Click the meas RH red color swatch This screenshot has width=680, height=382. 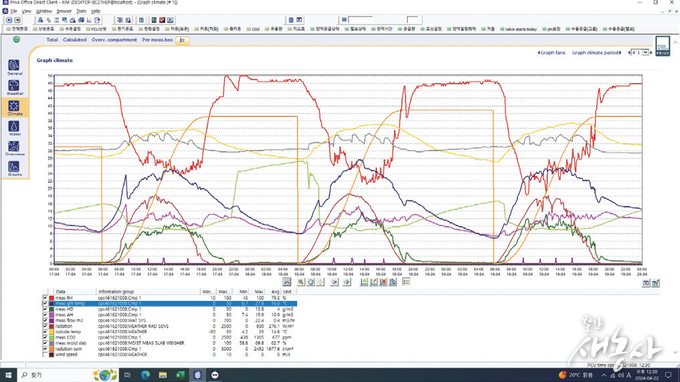51,298
